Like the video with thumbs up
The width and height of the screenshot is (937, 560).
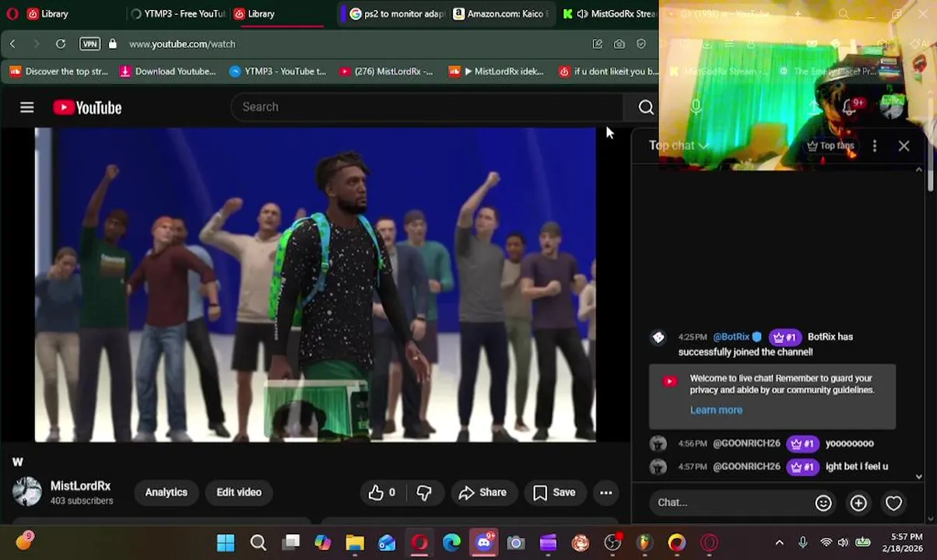(382, 492)
